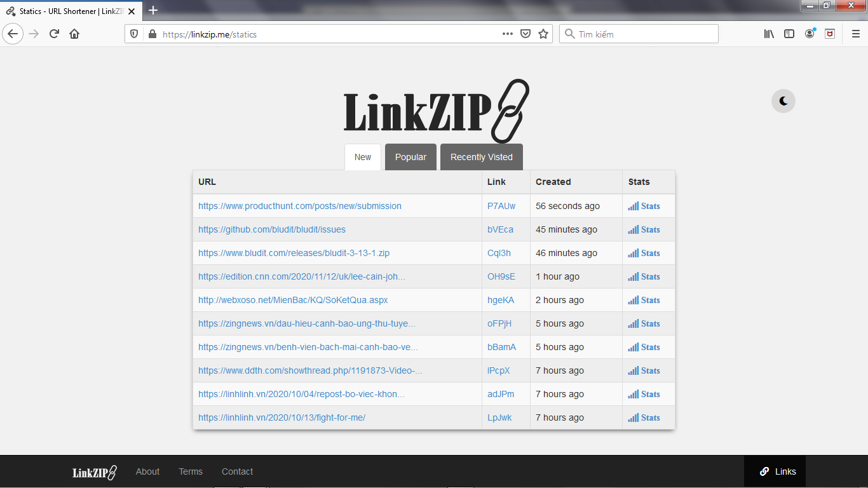Click the LinkZIP footer logo
Screen dimensions: 868x488
tap(95, 472)
